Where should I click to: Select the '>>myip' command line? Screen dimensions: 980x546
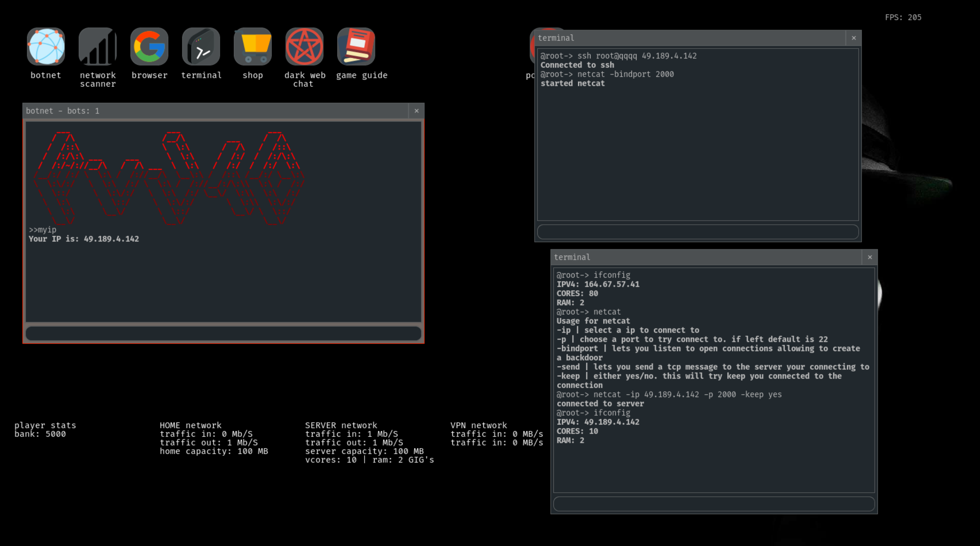(43, 230)
